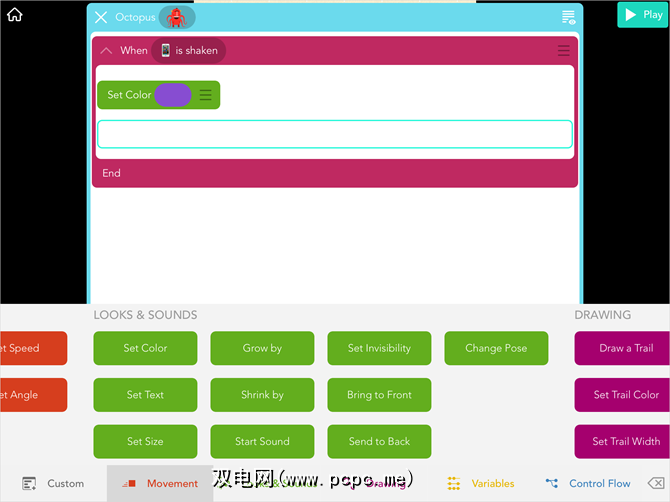Add the Bring to Front block

pos(379,395)
